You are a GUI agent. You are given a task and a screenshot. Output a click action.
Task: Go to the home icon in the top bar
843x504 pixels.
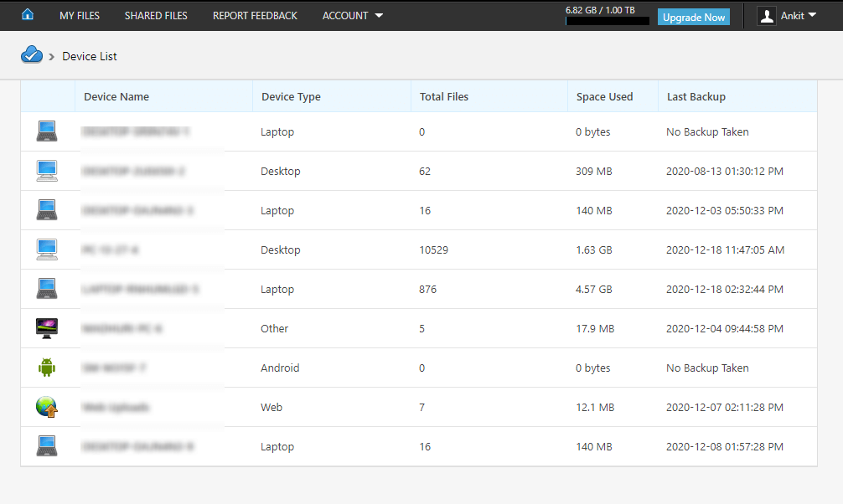click(28, 14)
